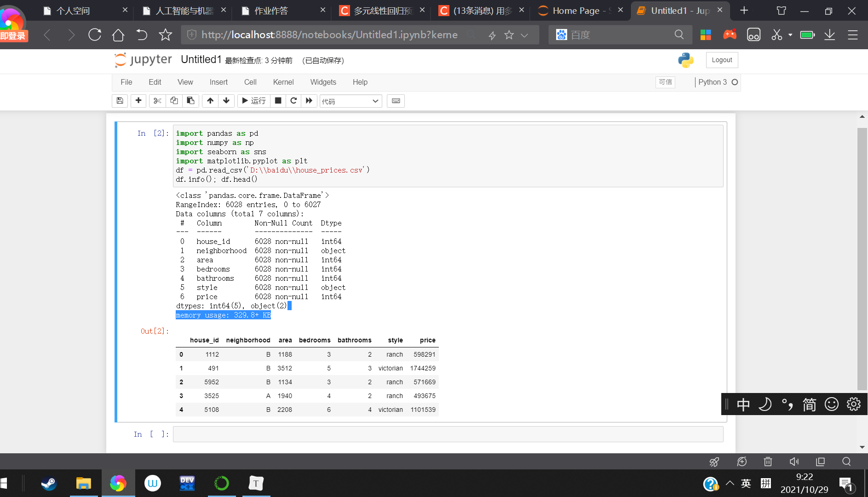Click the search magnifier in 百度 box

[x=679, y=35]
